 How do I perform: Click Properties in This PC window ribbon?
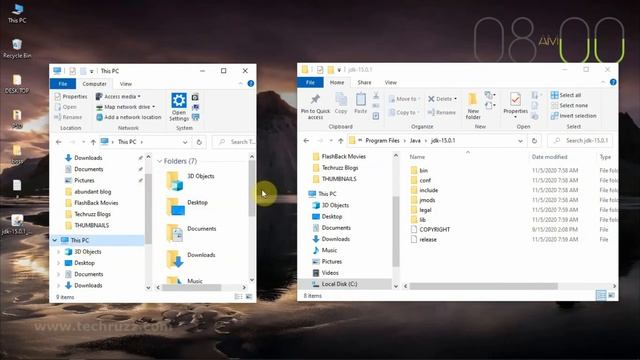click(71, 96)
